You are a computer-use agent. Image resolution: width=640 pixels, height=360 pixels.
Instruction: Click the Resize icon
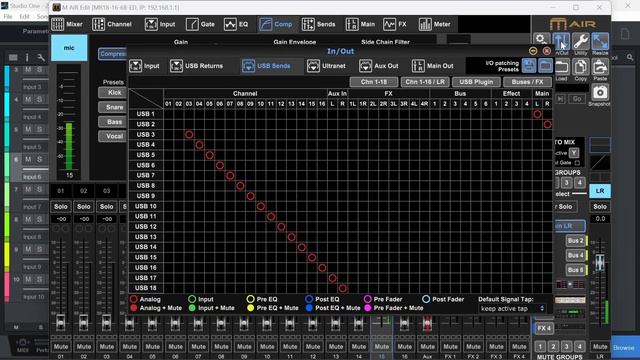(600, 42)
